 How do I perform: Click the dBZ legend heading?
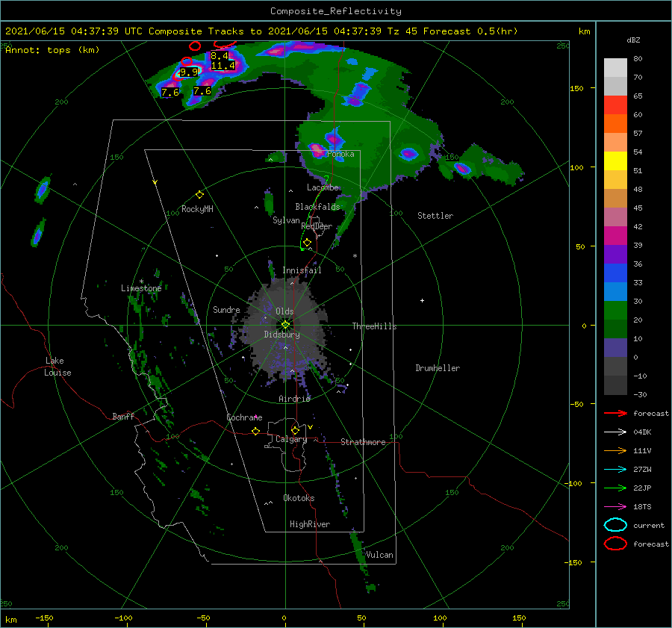pyautogui.click(x=633, y=40)
